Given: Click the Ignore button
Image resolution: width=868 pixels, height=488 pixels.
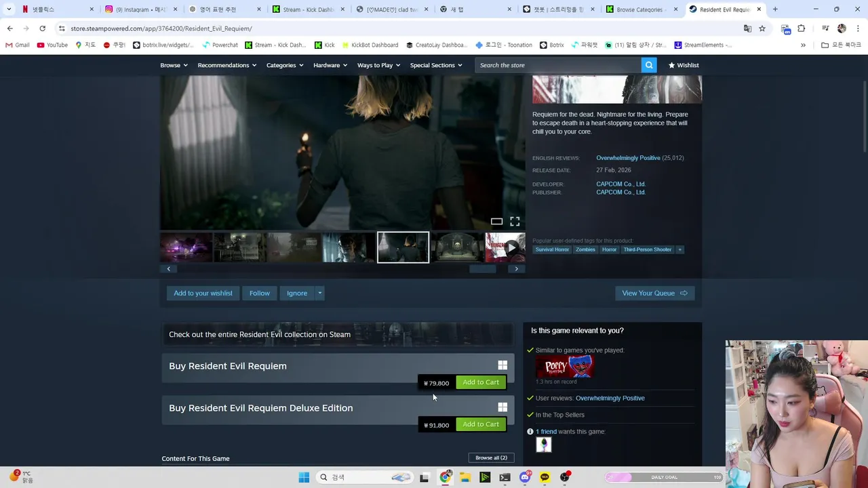Looking at the screenshot, I should (x=297, y=293).
